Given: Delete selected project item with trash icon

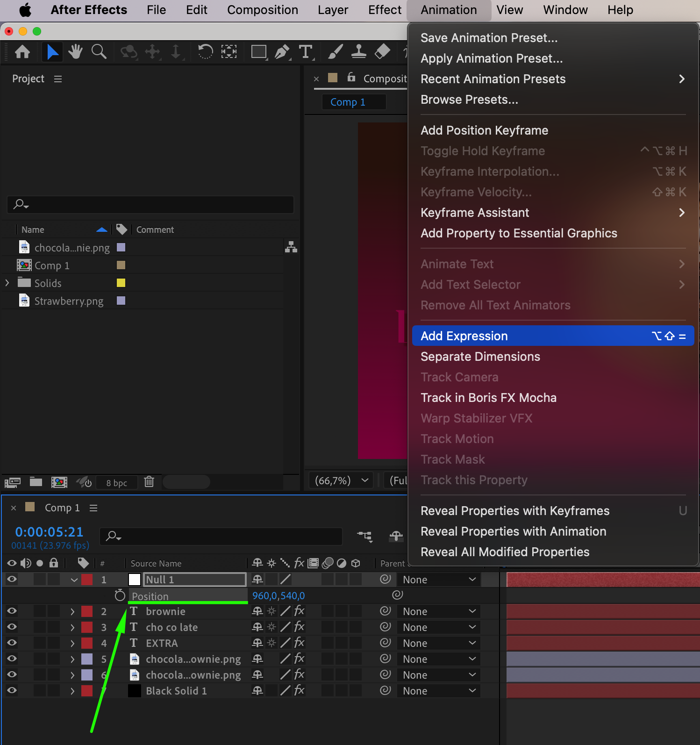Looking at the screenshot, I should [149, 481].
